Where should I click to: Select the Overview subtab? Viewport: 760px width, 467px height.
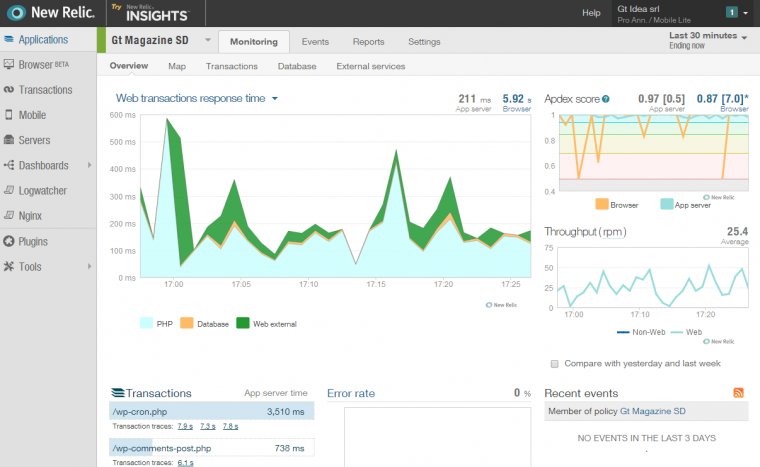(128, 65)
